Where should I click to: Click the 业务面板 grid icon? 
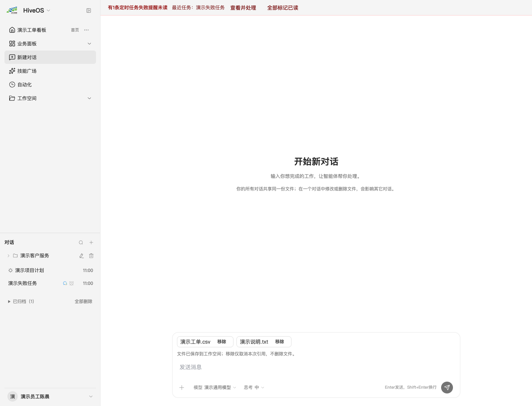tap(12, 44)
